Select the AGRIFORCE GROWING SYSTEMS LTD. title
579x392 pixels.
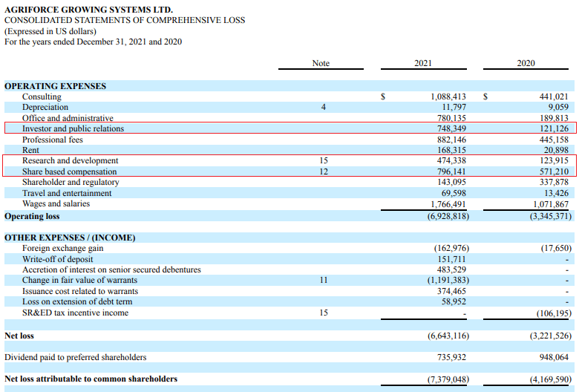point(88,10)
